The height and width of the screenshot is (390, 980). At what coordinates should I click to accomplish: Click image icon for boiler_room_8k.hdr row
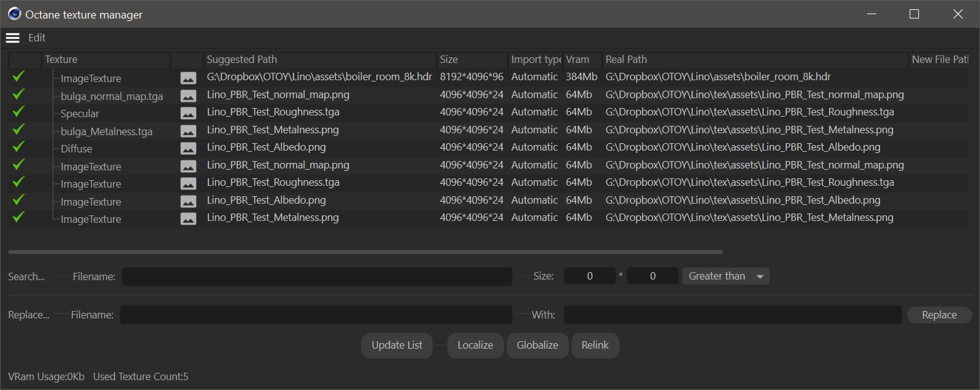tap(188, 78)
